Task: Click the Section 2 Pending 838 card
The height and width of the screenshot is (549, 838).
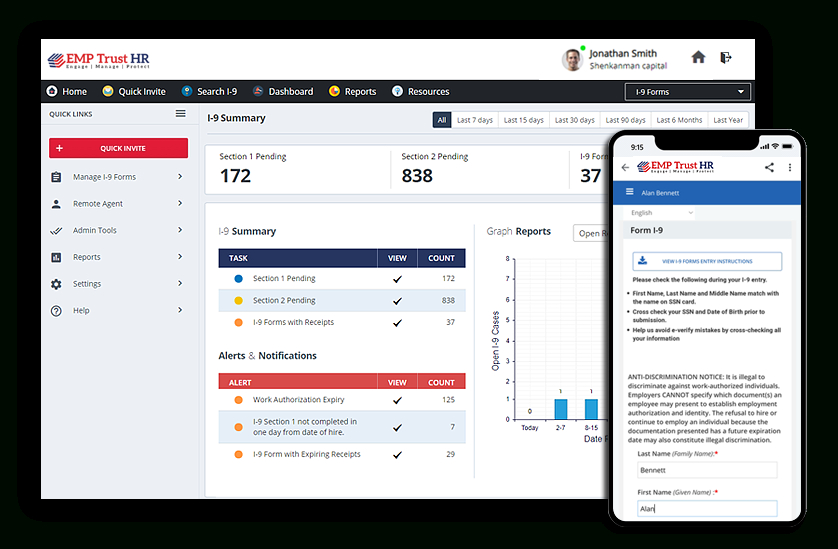Action: [480, 169]
